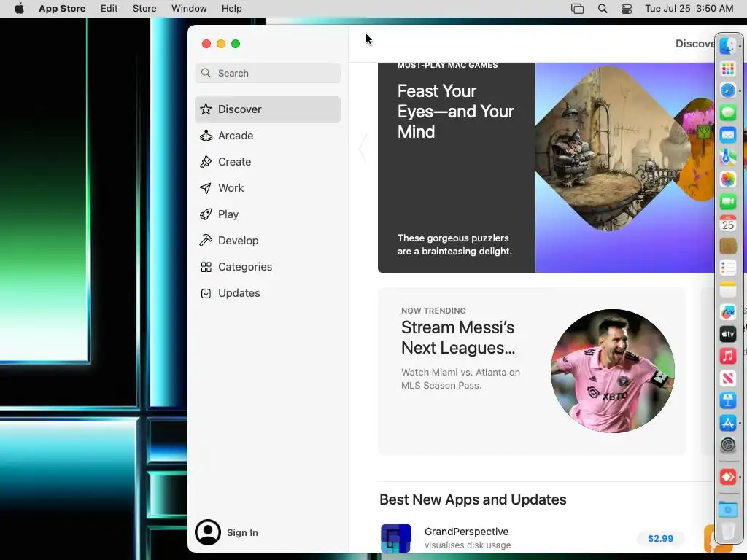Go to the Create category
The image size is (747, 560).
[x=268, y=161]
